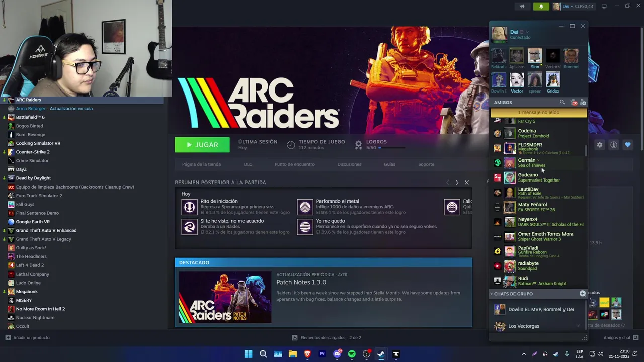Launch ARC Raiders with the Jugar button
Image resolution: width=644 pixels, height=362 pixels.
[x=202, y=145]
